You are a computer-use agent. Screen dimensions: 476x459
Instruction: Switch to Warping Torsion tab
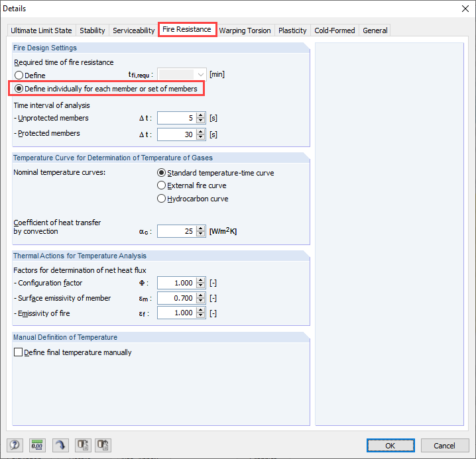(245, 30)
